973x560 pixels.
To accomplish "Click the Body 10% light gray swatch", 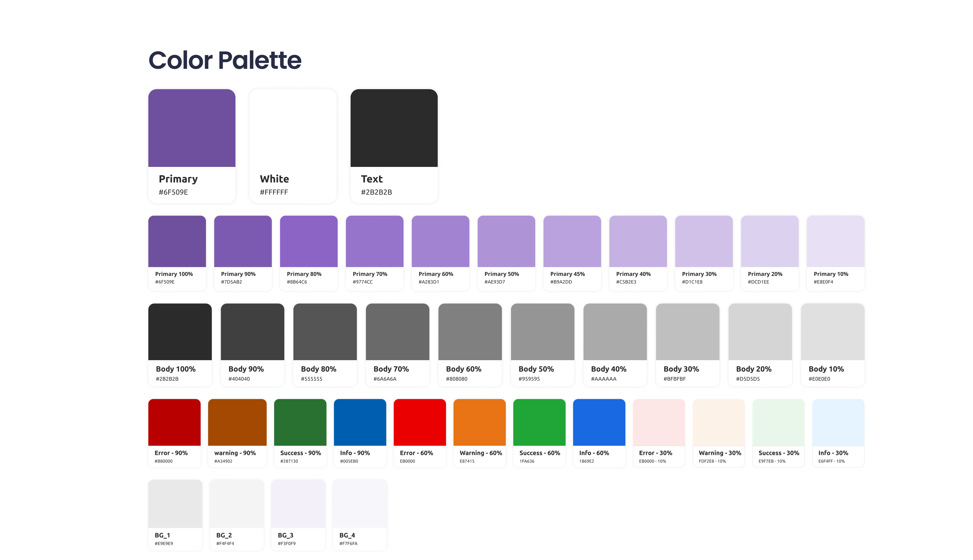I will click(x=833, y=332).
